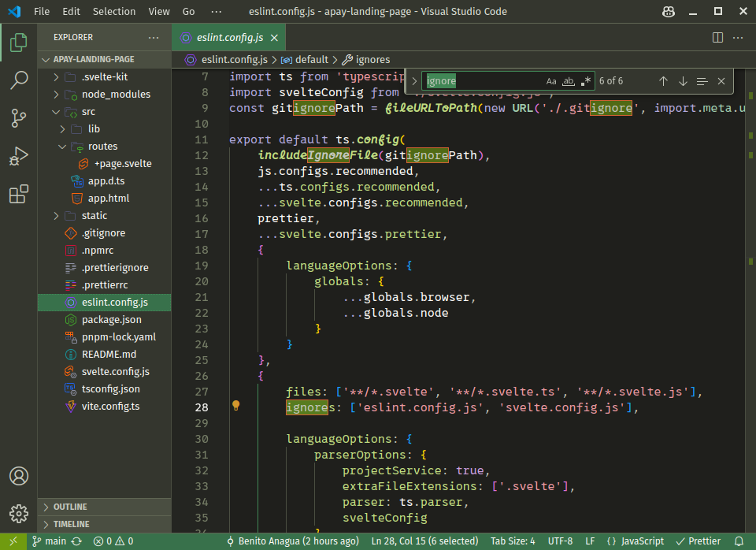Go to previous find match
The width and height of the screenshot is (756, 550).
663,81
